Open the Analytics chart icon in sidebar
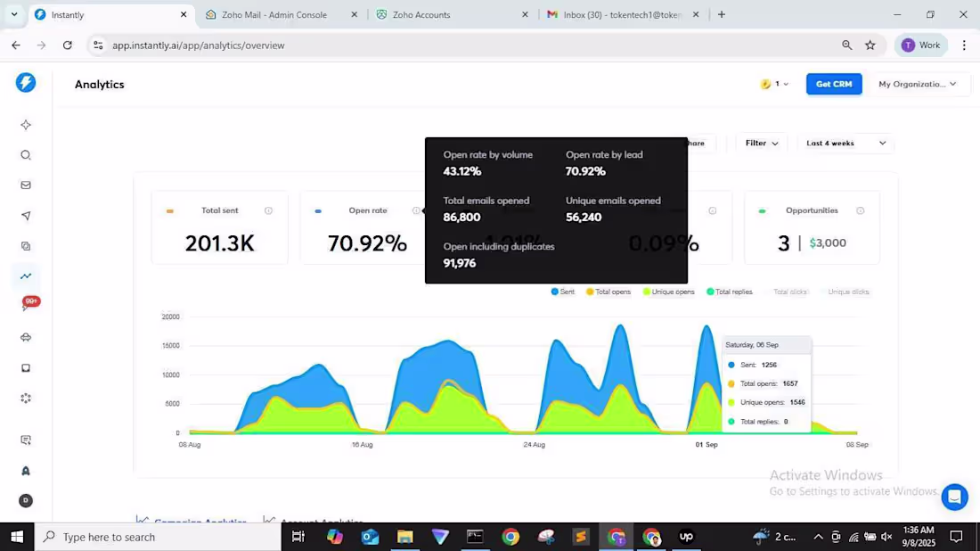 [x=26, y=275]
